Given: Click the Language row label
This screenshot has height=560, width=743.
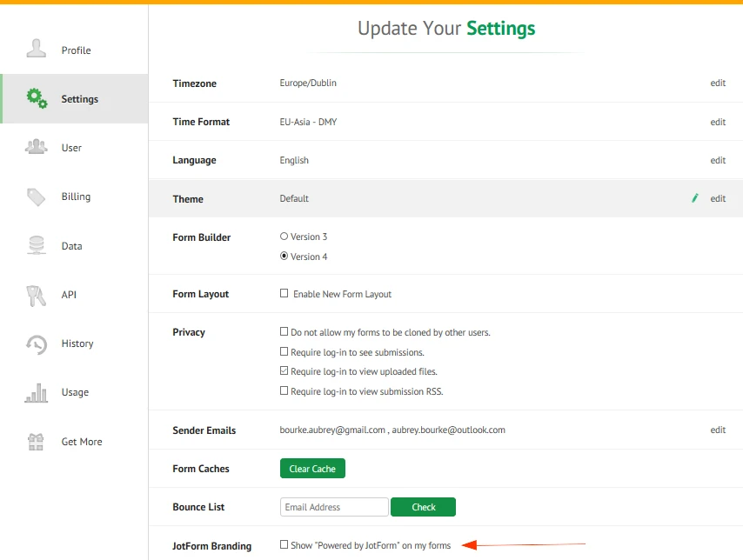Looking at the screenshot, I should coord(194,160).
